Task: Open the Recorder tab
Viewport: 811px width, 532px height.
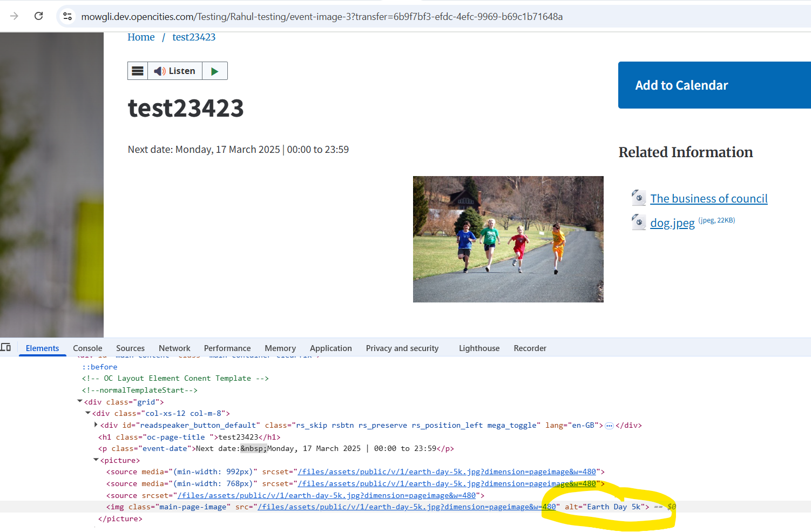Action: click(530, 348)
